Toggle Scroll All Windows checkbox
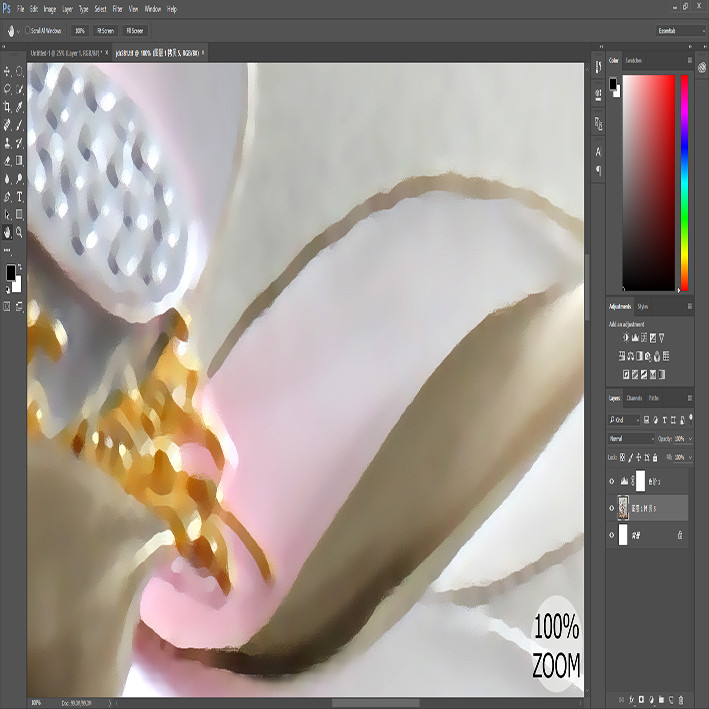The image size is (709, 709). (x=28, y=30)
